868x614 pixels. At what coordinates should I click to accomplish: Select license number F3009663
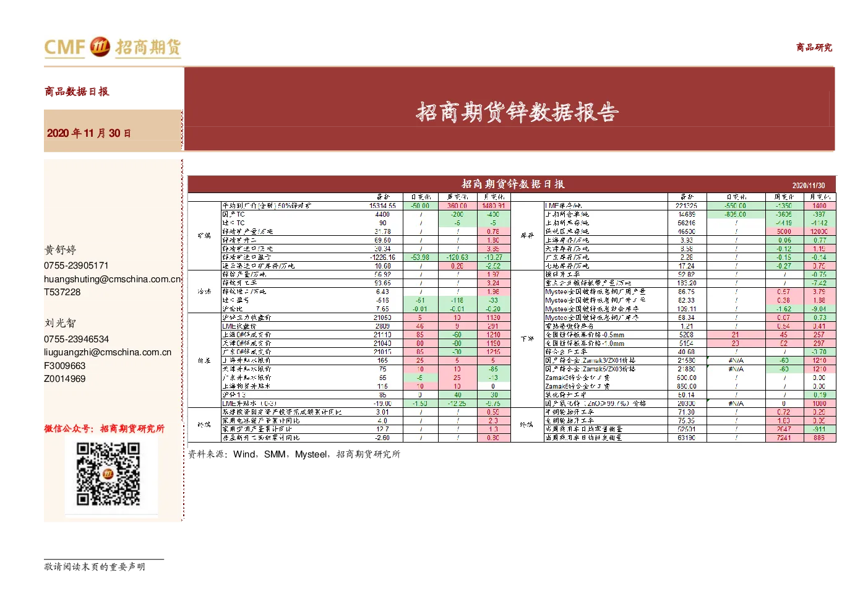(65, 366)
